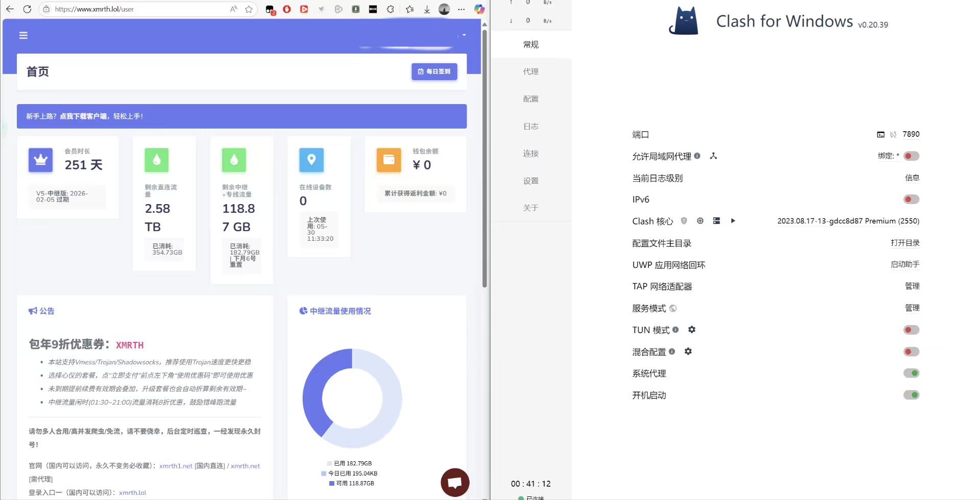980x500 pixels.
Task: Click the green download extension icon
Action: point(356,9)
